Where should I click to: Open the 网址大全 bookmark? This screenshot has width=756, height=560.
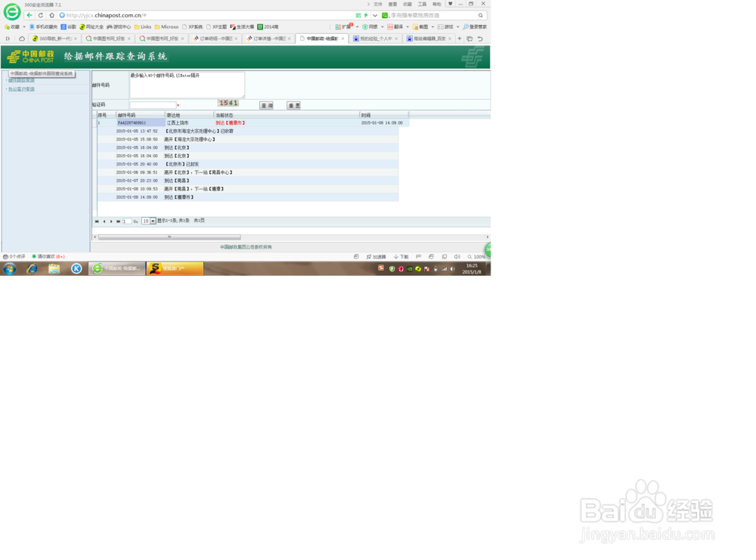pos(91,27)
